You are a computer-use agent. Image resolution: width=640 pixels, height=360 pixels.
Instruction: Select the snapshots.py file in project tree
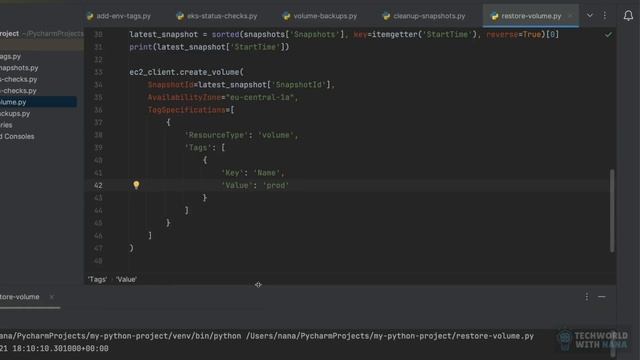click(19, 68)
